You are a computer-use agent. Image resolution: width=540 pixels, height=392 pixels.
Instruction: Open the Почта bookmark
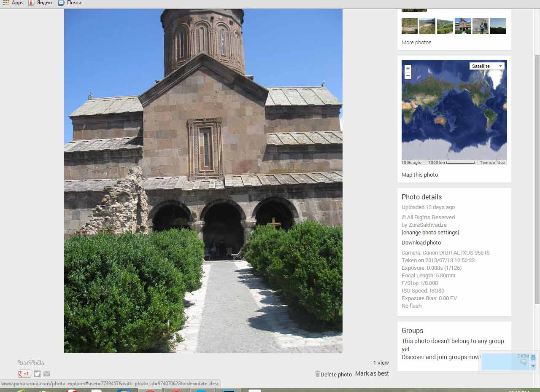(x=70, y=3)
